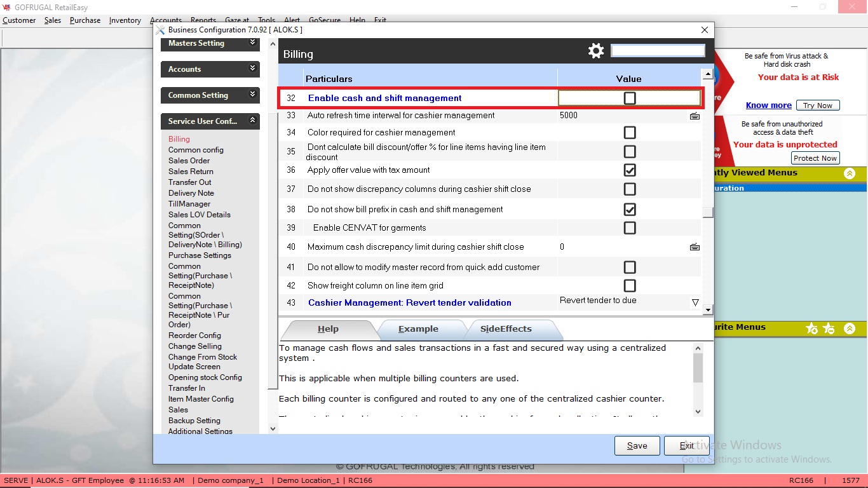Open Revert tender validation dropdown
This screenshot has width=868, height=488.
(695, 302)
